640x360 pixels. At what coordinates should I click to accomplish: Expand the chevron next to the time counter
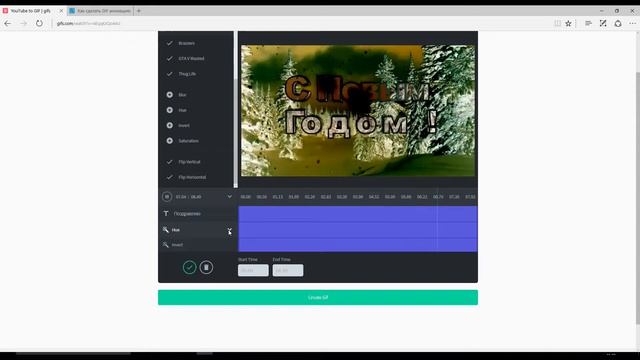229,197
